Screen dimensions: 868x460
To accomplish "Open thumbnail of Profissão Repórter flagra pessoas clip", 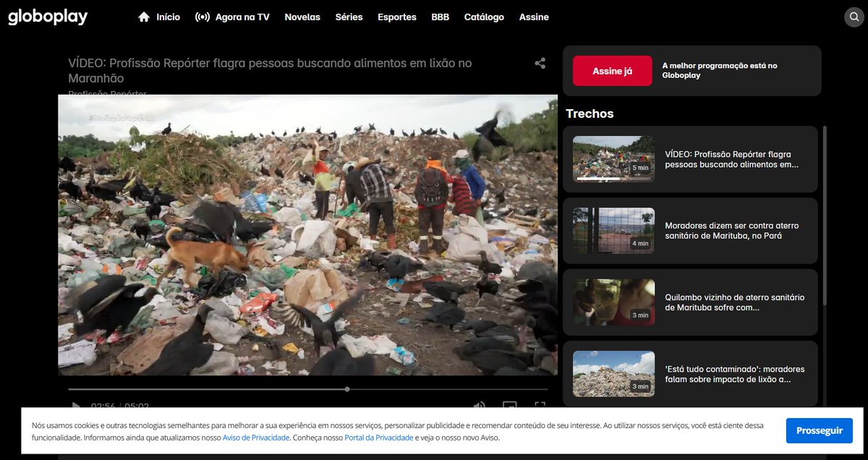I will [x=613, y=158].
